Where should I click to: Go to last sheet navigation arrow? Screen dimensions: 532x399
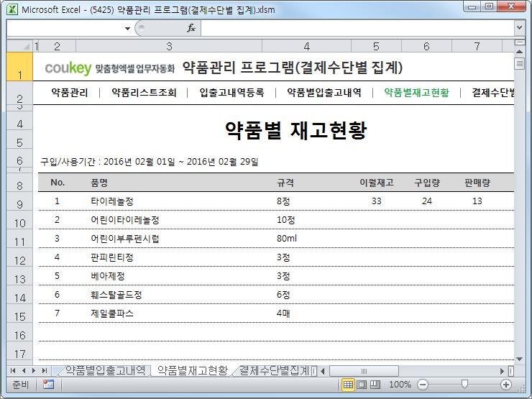point(44,371)
